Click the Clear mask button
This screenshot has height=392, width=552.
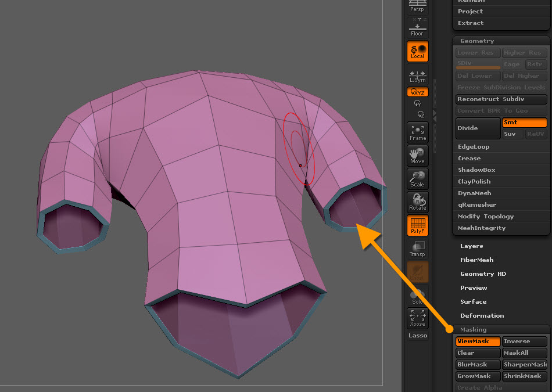(x=478, y=353)
